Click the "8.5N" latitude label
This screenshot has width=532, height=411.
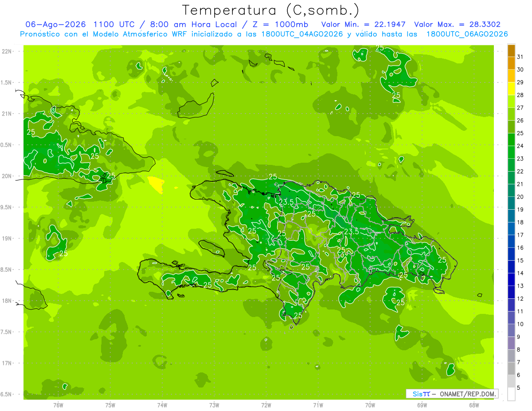(7, 270)
